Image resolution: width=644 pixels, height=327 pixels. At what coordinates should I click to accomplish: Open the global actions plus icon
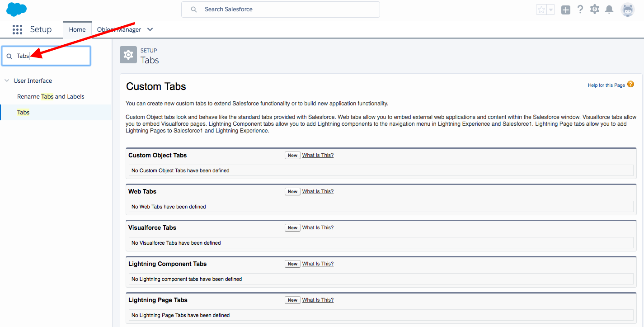[566, 9]
